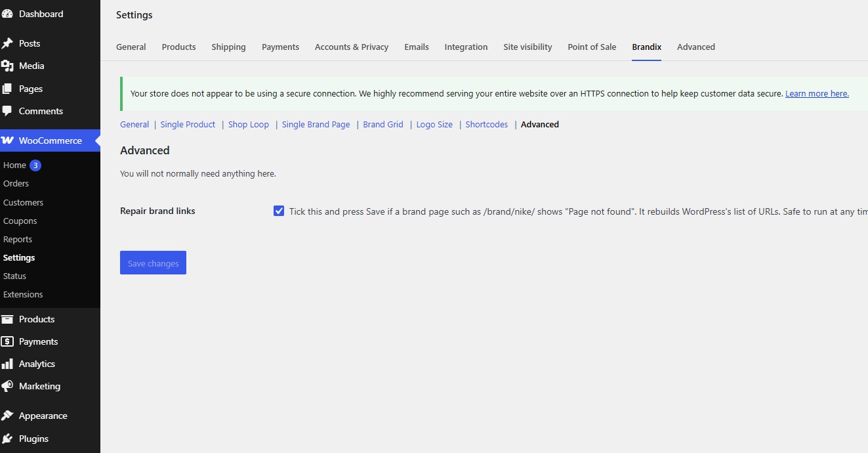Go to the Shop Loop subsection
The height and width of the screenshot is (453, 868).
coord(249,124)
